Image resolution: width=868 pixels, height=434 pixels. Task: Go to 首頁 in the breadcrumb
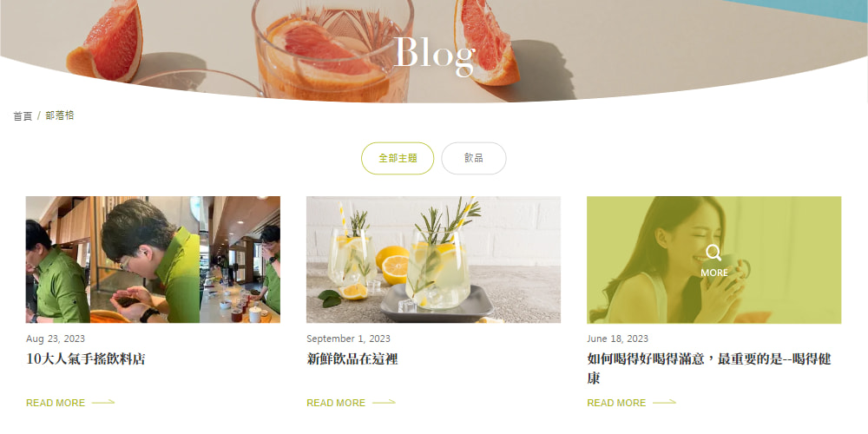point(23,115)
